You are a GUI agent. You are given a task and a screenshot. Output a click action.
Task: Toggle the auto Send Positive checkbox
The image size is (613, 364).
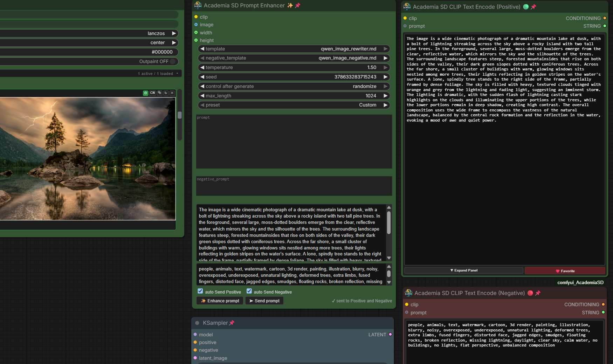[200, 291]
